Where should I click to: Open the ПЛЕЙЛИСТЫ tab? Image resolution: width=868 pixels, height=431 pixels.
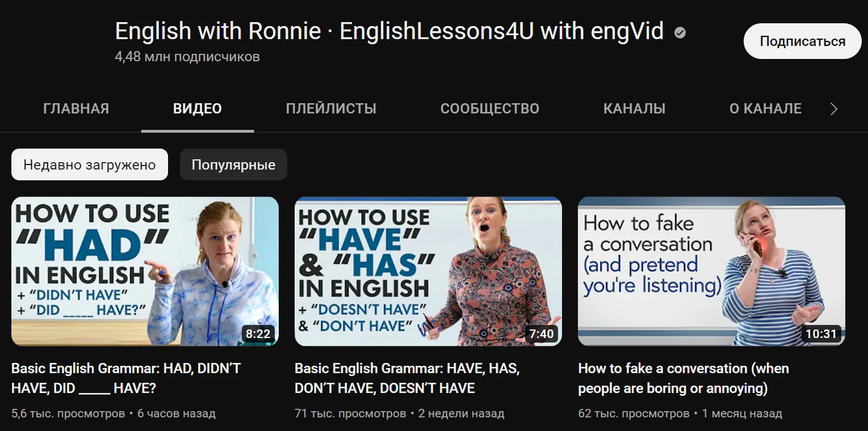pyautogui.click(x=331, y=108)
